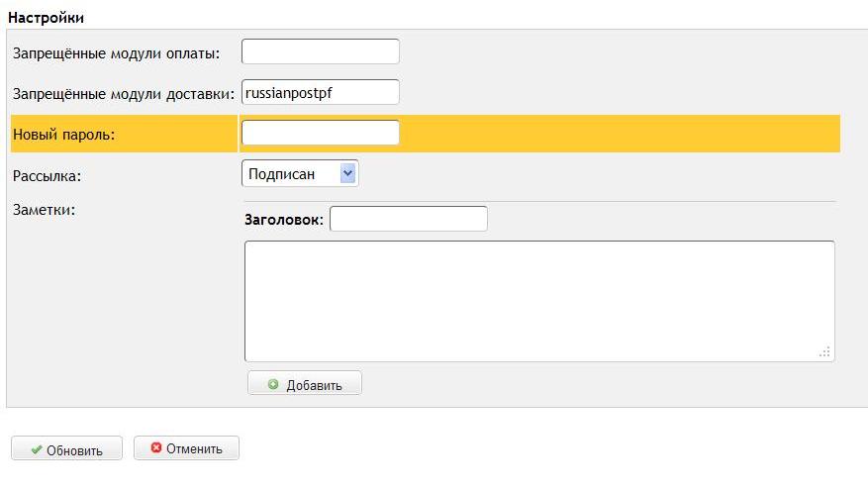Click the field containing russianpostpf
Viewport: 868px width, 489px height.
[x=320, y=92]
